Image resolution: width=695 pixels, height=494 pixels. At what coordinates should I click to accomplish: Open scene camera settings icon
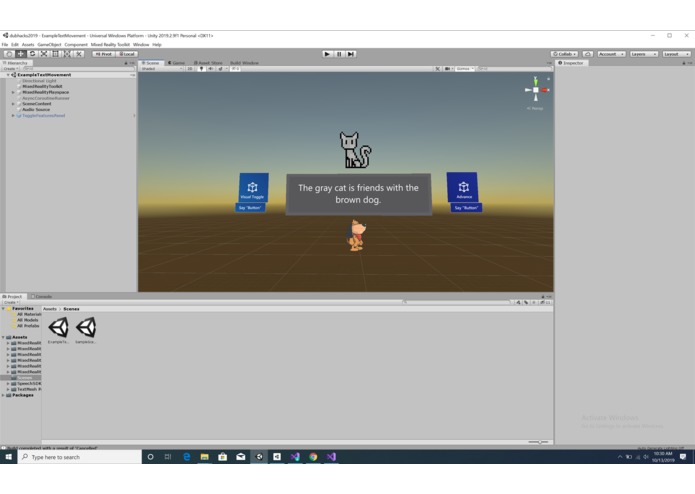pos(448,69)
